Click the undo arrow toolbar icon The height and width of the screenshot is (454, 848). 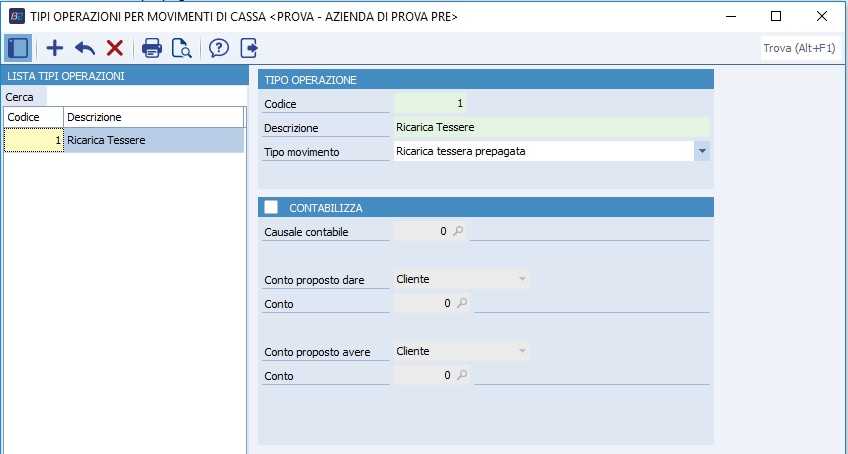[x=84, y=47]
